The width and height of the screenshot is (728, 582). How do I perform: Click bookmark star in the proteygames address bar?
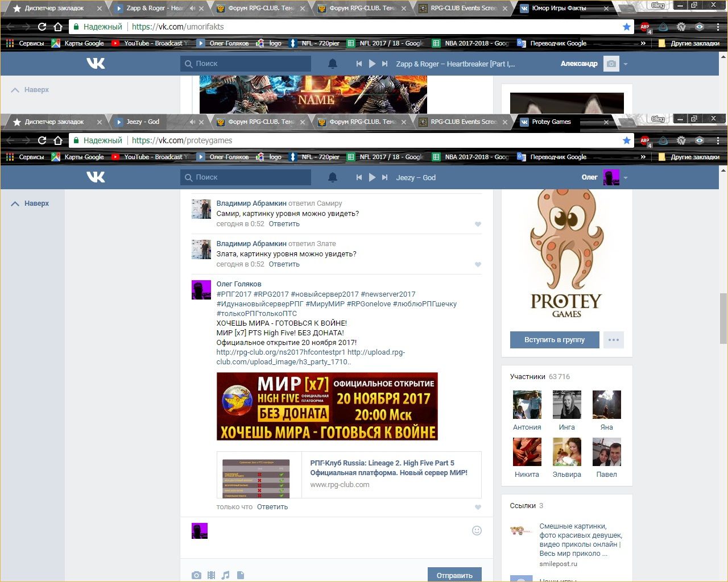(x=626, y=140)
